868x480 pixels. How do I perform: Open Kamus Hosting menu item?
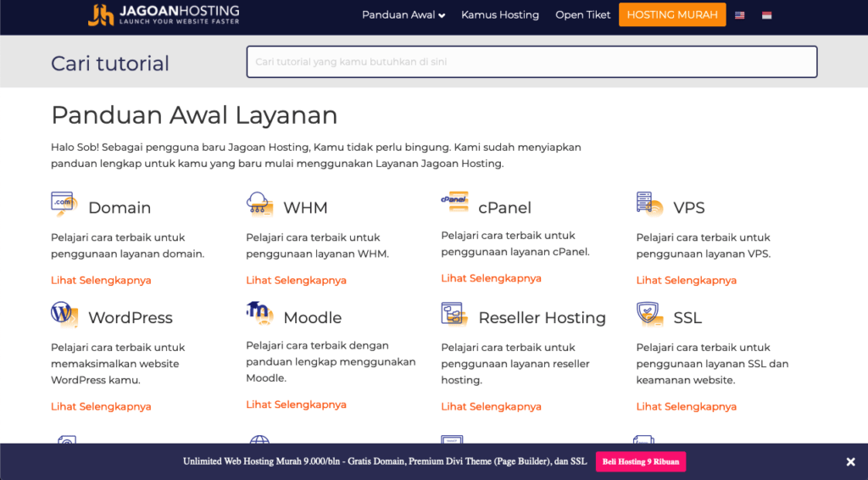pos(500,15)
